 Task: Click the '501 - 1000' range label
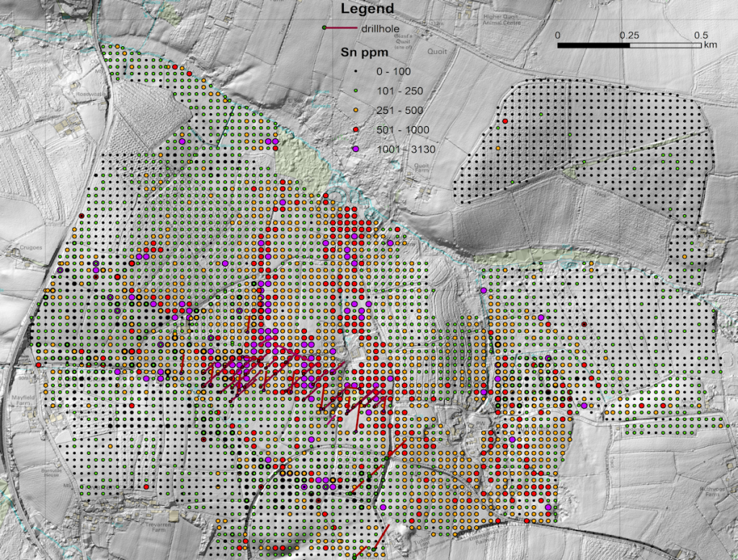click(x=402, y=130)
